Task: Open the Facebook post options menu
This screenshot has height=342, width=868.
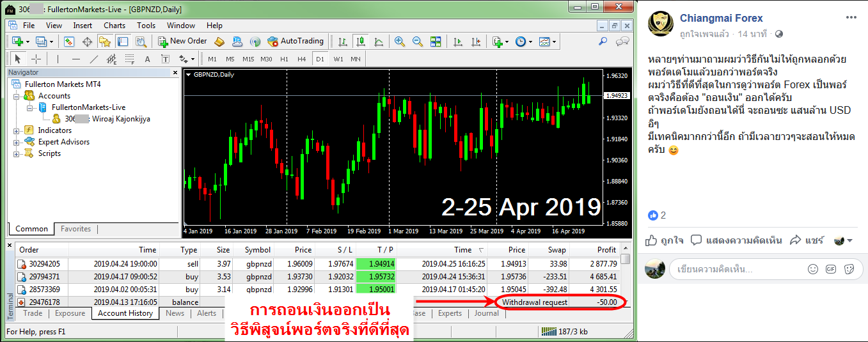Action: [x=851, y=18]
